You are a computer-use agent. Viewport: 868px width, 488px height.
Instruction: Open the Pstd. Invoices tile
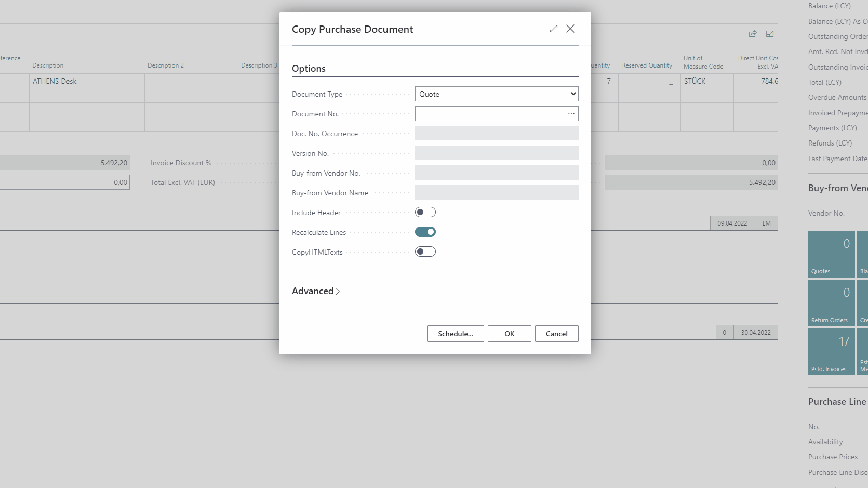coord(831,352)
